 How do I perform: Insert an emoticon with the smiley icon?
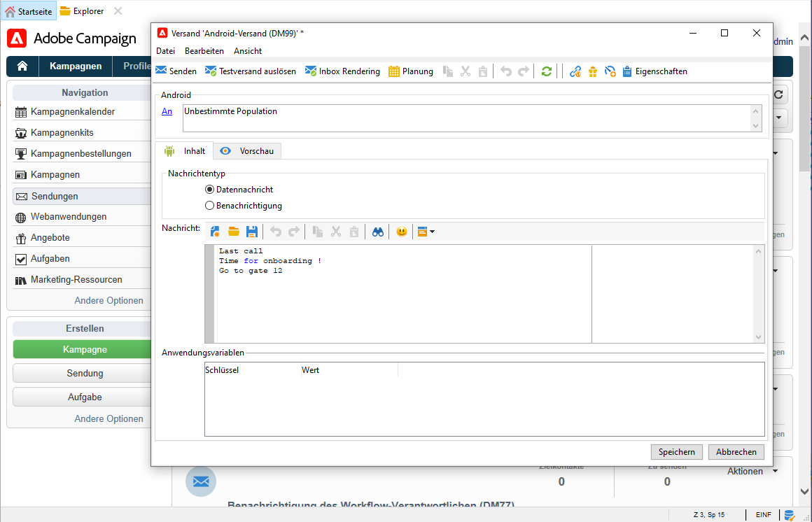coord(401,232)
